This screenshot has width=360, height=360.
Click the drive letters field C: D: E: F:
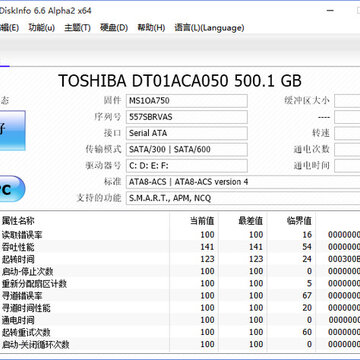[187, 166]
